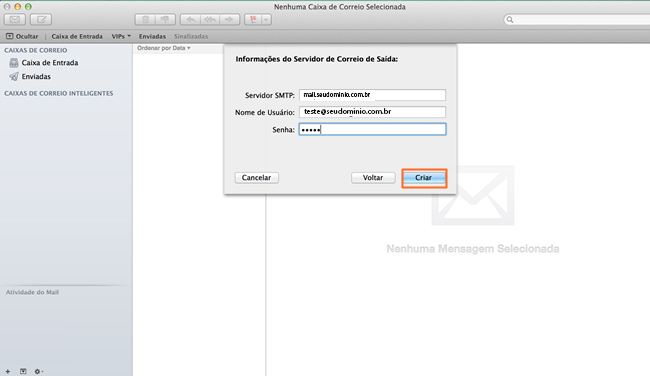Click the Voltar button in dialog
The height and width of the screenshot is (376, 650).
click(373, 177)
